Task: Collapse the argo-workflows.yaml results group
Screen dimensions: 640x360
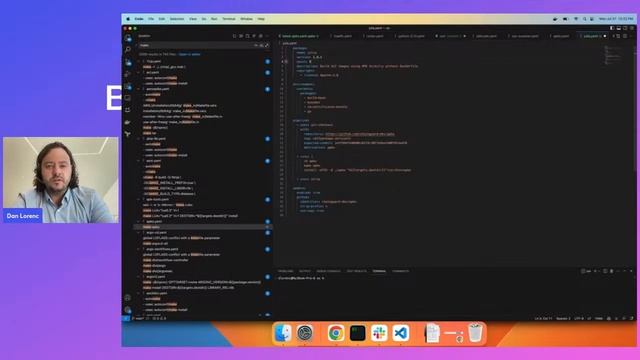Action: pyautogui.click(x=138, y=249)
